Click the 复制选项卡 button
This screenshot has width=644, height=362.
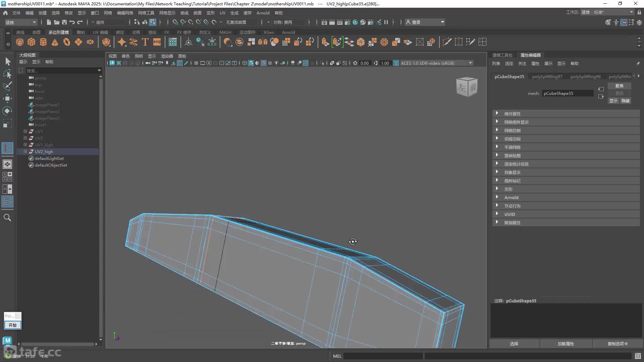tap(618, 344)
